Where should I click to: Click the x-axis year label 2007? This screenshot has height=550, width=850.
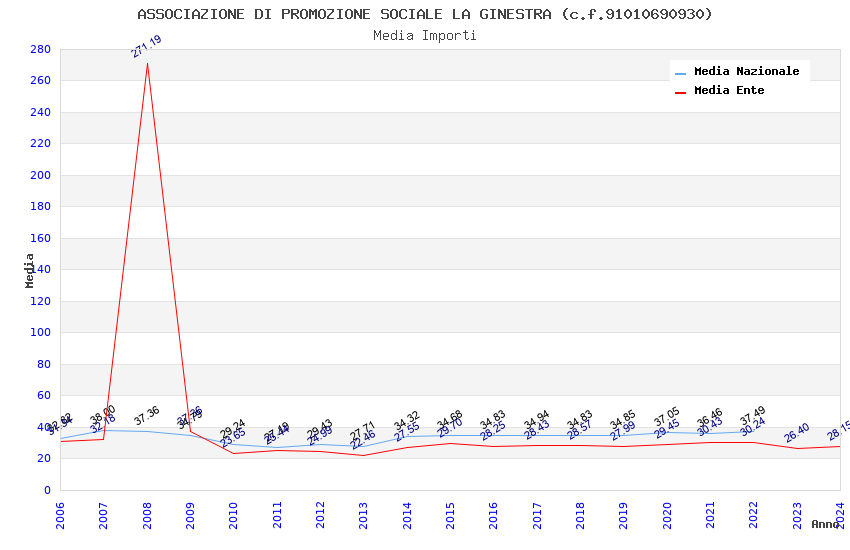(x=104, y=515)
